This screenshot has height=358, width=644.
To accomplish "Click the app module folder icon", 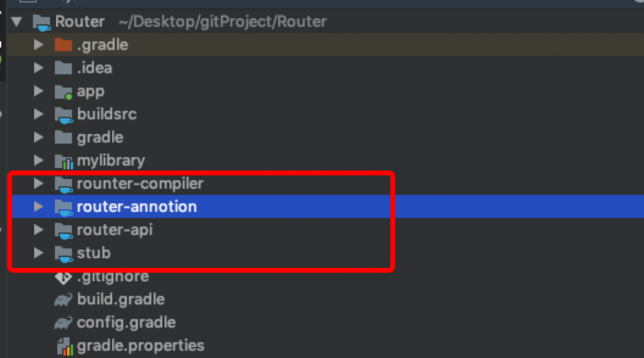I will click(x=63, y=91).
